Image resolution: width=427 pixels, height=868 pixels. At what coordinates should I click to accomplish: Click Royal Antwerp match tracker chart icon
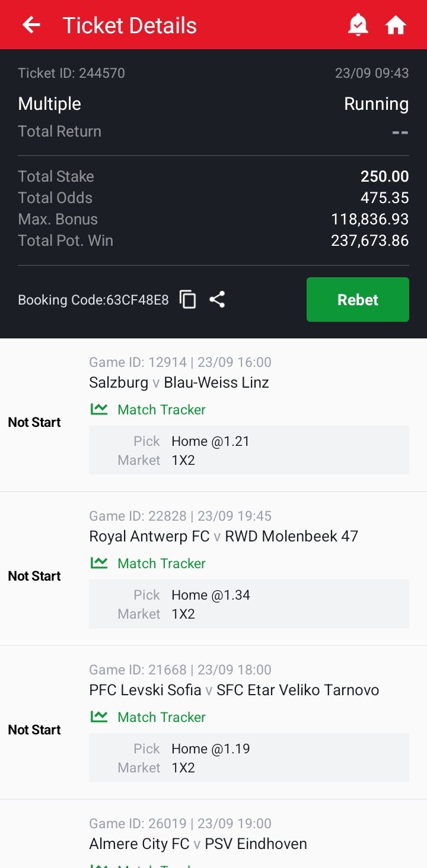click(99, 563)
